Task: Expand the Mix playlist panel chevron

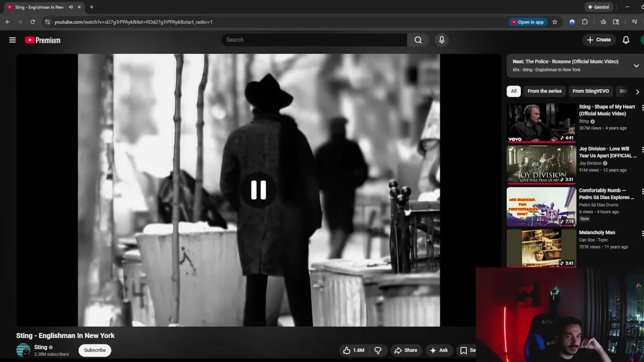Action: (x=636, y=65)
